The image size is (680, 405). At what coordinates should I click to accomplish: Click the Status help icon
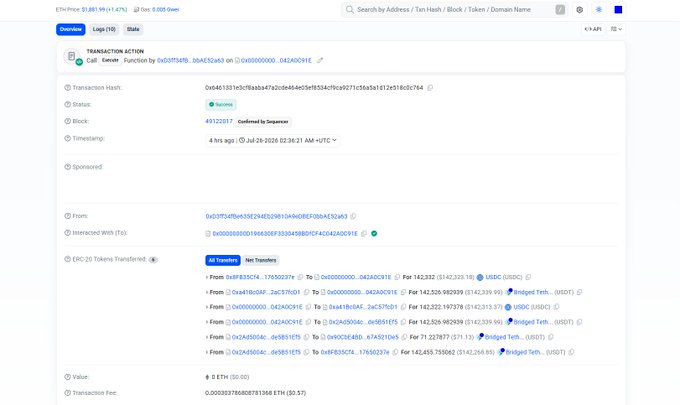[68, 105]
